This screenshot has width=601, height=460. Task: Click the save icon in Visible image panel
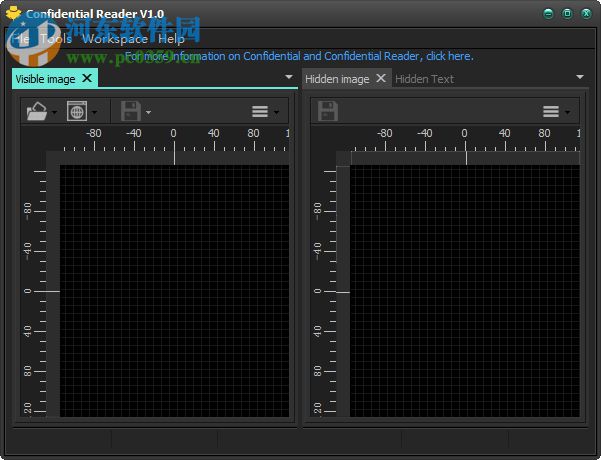pos(130,112)
